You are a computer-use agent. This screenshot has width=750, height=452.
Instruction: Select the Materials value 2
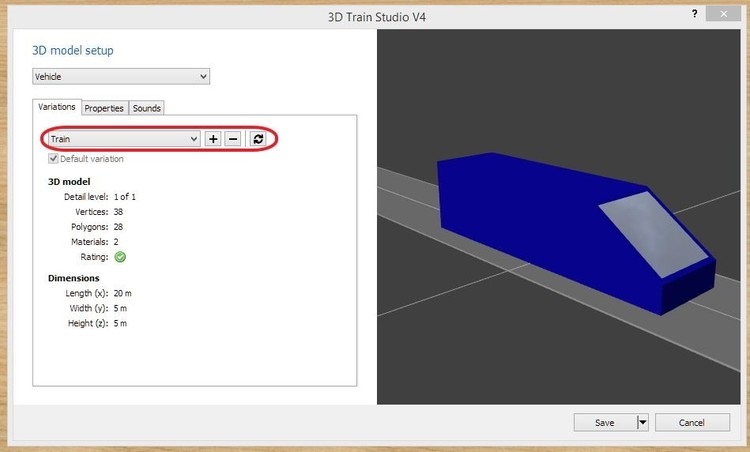(116, 242)
